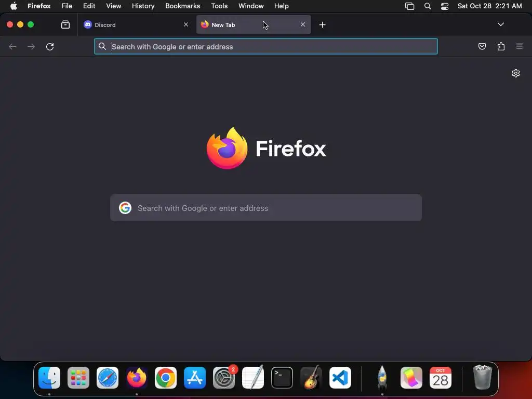Image resolution: width=532 pixels, height=399 pixels.
Task: Click the Firefox View icon in tab bar
Action: [65, 24]
